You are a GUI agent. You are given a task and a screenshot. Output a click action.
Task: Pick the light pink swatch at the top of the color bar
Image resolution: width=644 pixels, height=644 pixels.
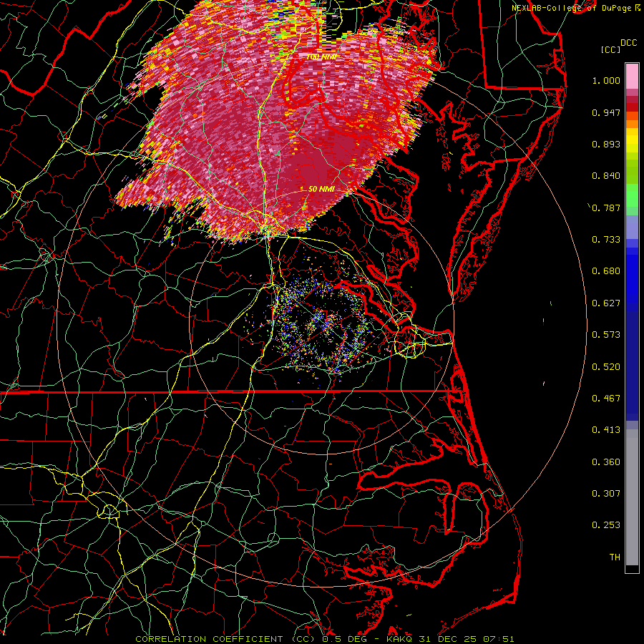pyautogui.click(x=632, y=77)
